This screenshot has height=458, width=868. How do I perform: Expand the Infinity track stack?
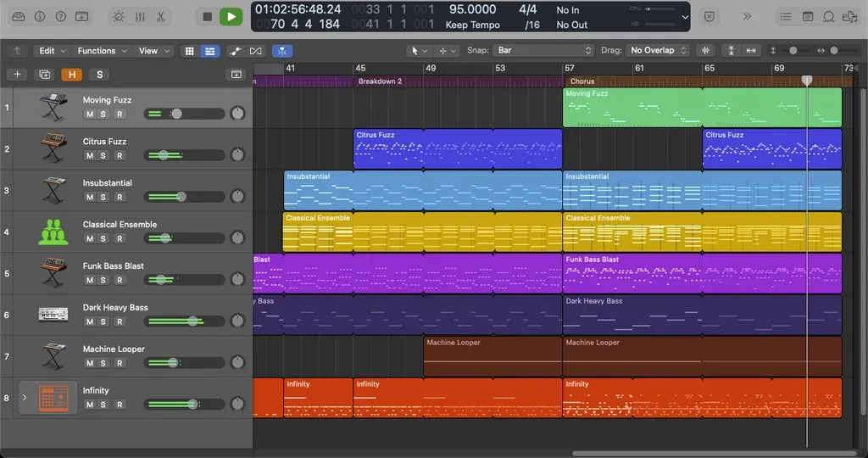coord(25,398)
